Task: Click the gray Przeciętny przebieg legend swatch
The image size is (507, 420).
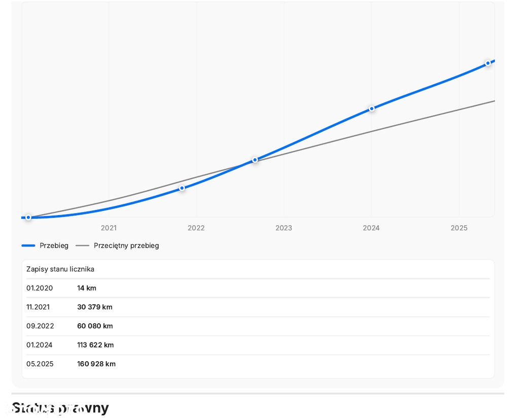Action: click(82, 246)
